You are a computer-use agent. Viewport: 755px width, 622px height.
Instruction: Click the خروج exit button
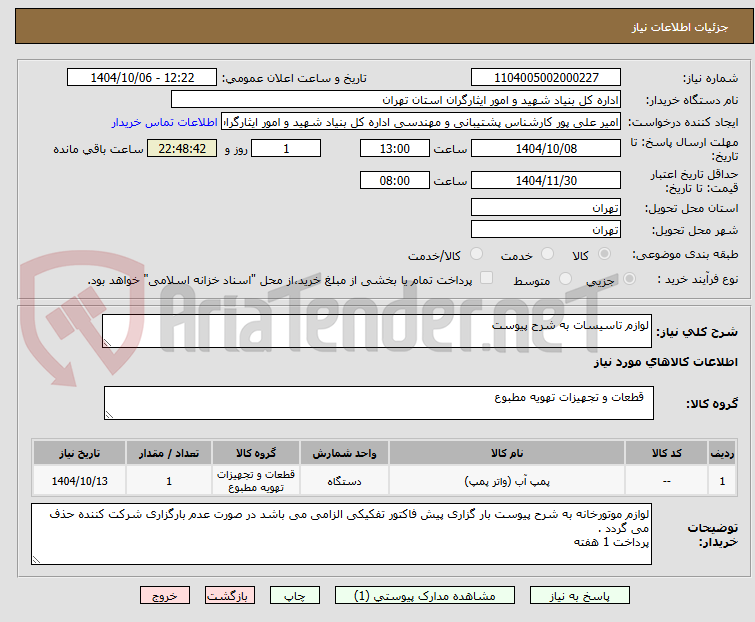(165, 596)
